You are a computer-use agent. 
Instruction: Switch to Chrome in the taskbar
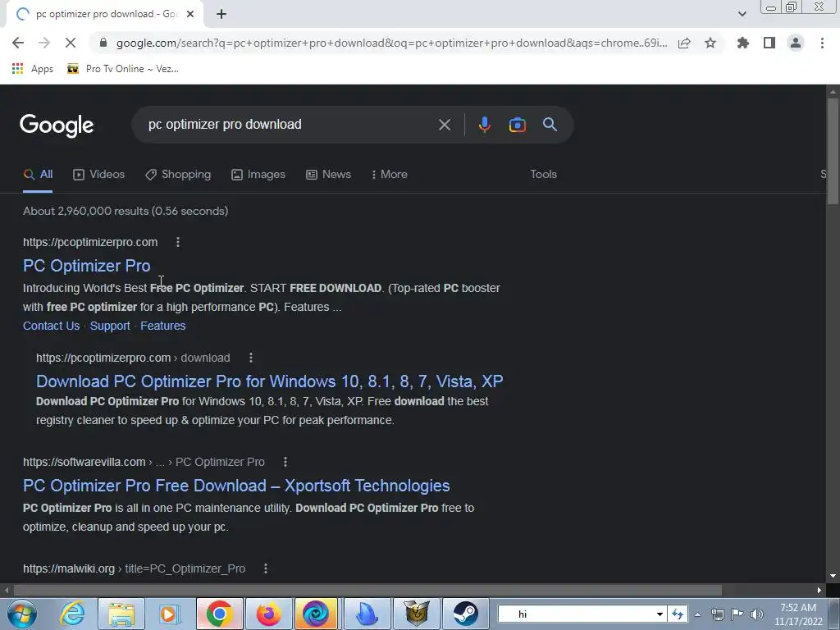[219, 614]
